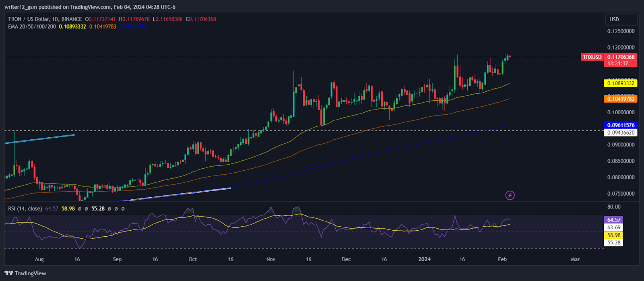
Task: Click the 2024 label on time axis
Action: click(424, 259)
